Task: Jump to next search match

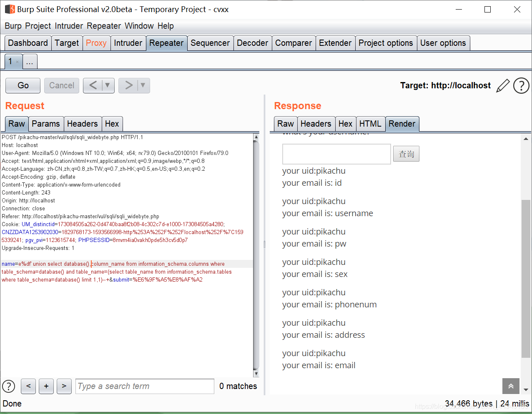Action: [64, 386]
